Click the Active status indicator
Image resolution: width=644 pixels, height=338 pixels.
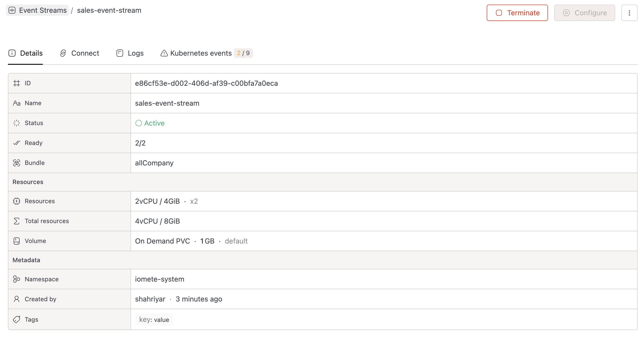point(150,123)
